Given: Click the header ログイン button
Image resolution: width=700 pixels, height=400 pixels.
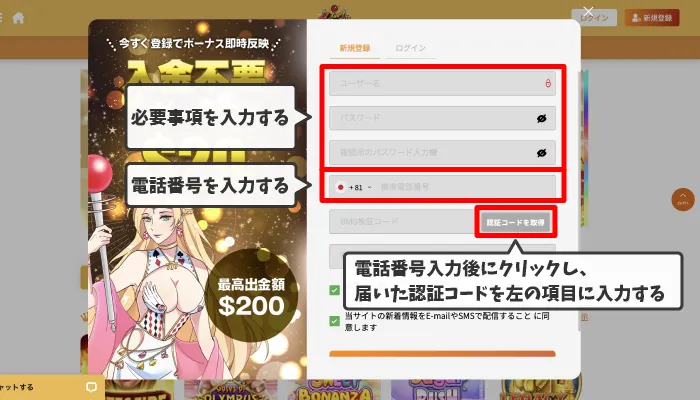Looking at the screenshot, I should tap(594, 18).
